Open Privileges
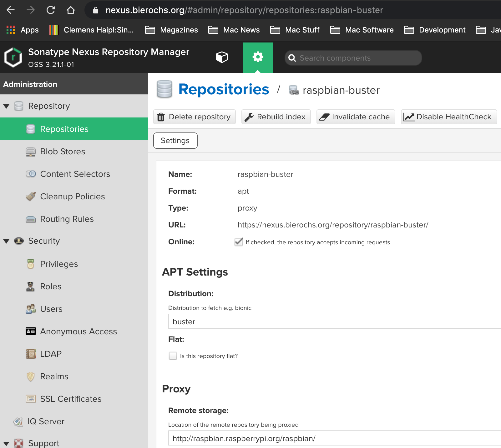Viewport: 501px width, 448px height. click(x=59, y=264)
